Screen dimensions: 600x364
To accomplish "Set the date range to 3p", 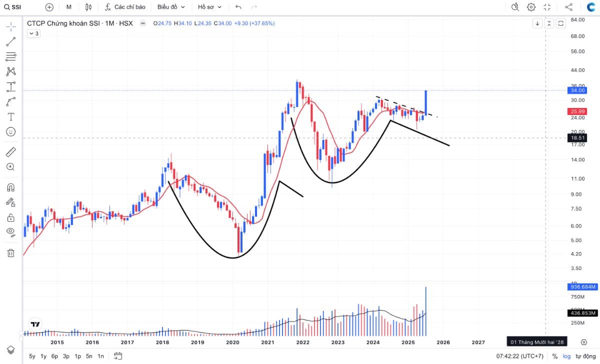I will click(x=66, y=356).
